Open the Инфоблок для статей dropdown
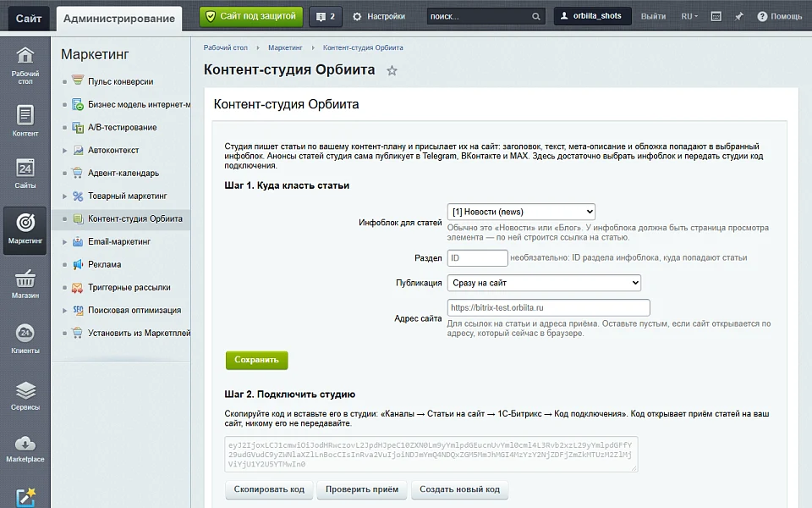Viewport: 812px width, 508px height. [521, 212]
